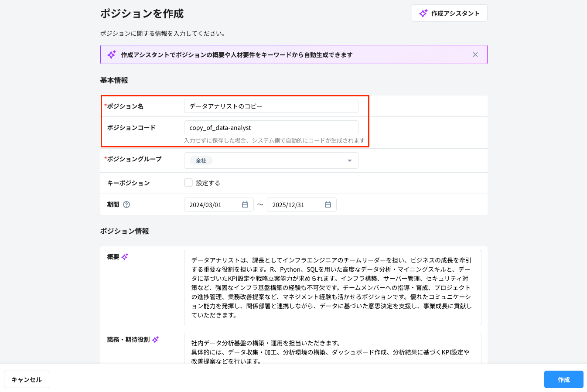
Task: Click inside the 職務・期待役割 text area
Action: tap(333, 349)
